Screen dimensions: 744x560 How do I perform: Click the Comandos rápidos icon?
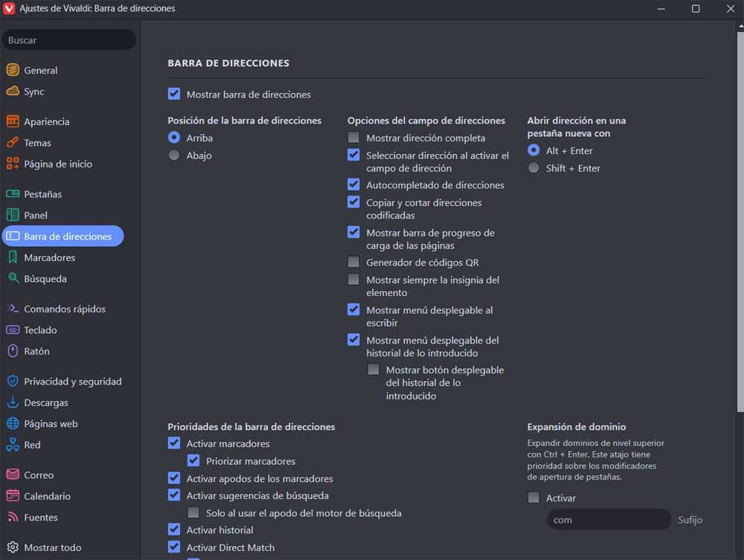tap(13, 309)
